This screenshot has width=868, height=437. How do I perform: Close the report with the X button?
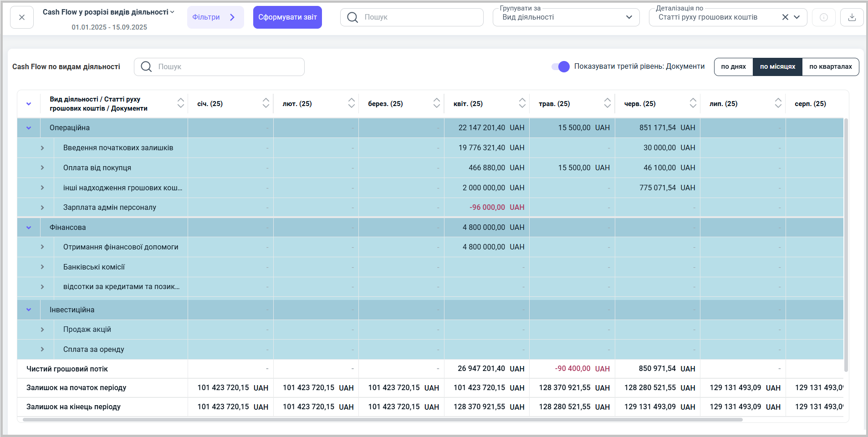22,17
